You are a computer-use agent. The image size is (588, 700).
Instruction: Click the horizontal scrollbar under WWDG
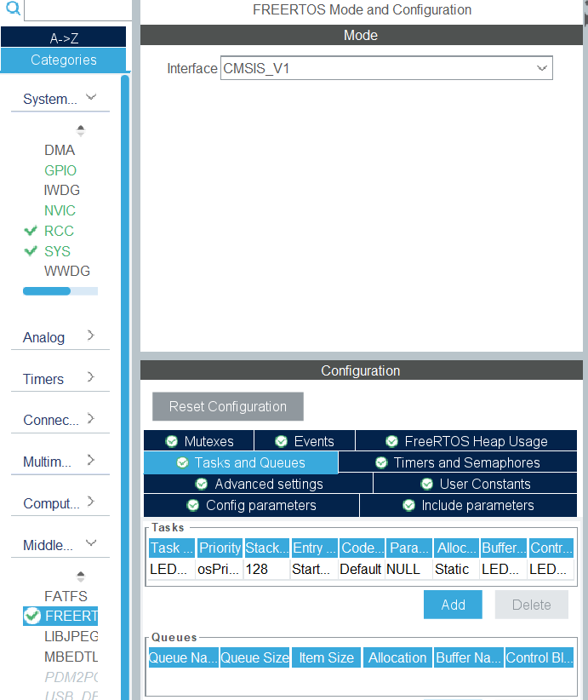tap(60, 291)
